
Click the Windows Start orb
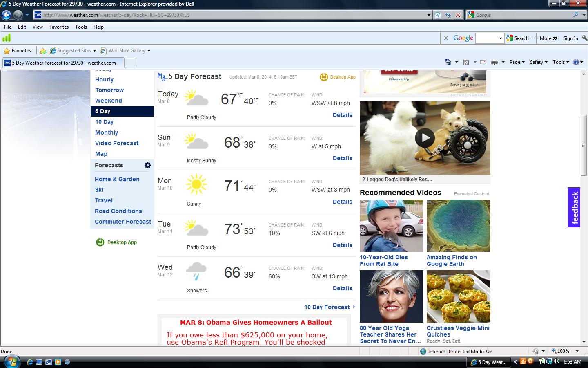point(11,361)
